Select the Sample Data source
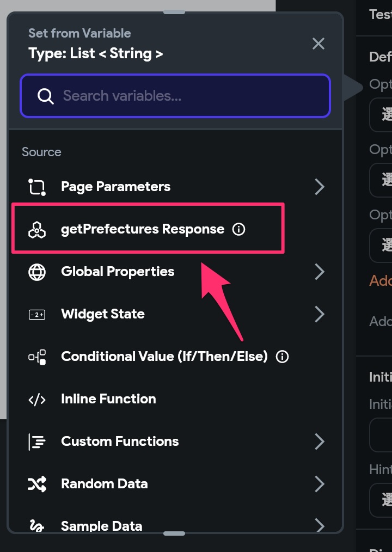The height and width of the screenshot is (552, 392). pyautogui.click(x=101, y=526)
